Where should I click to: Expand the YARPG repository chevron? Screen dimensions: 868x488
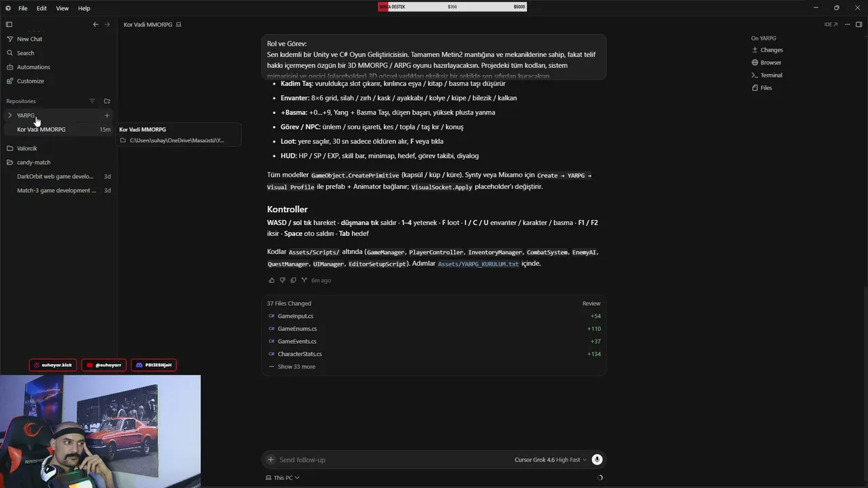click(9, 115)
